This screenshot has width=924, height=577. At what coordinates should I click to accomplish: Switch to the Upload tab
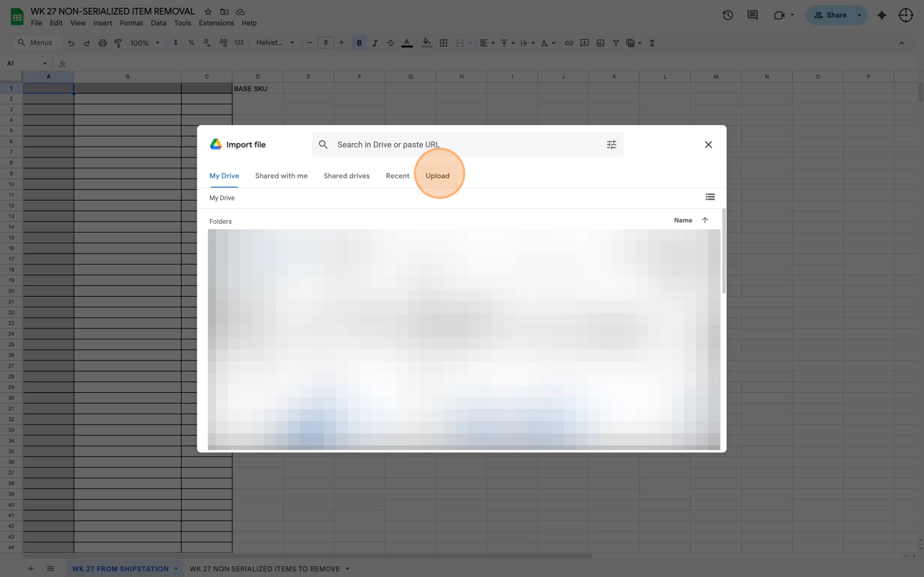(x=437, y=175)
